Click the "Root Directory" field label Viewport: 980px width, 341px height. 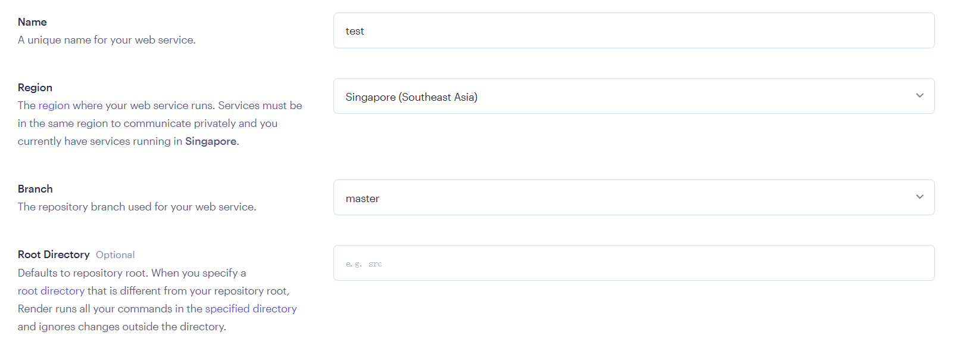54,255
